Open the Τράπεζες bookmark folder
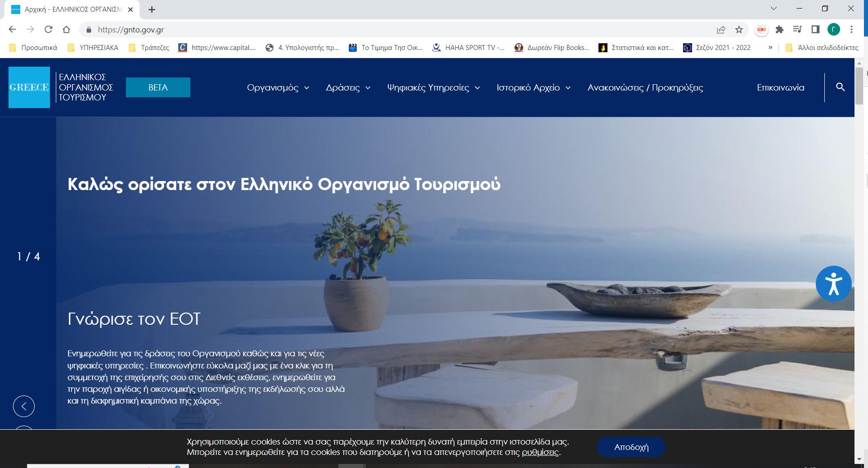 pyautogui.click(x=149, y=47)
